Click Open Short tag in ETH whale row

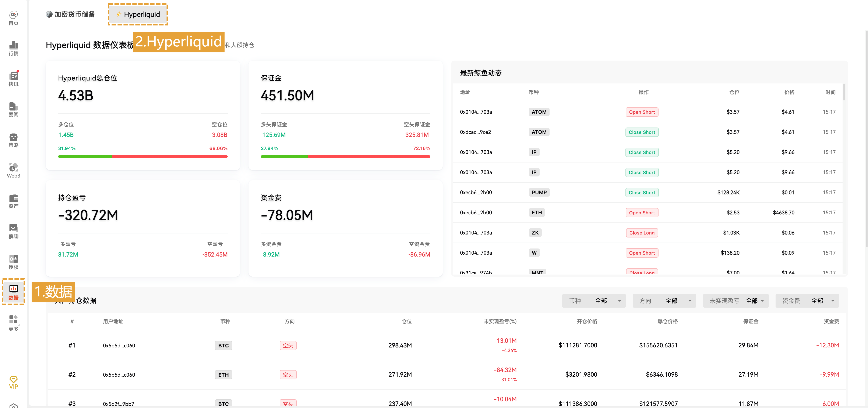[642, 213]
